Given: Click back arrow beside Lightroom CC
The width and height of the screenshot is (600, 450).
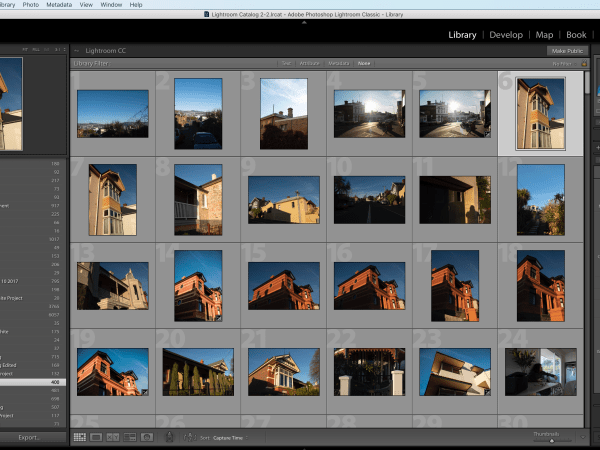Looking at the screenshot, I should [x=77, y=50].
